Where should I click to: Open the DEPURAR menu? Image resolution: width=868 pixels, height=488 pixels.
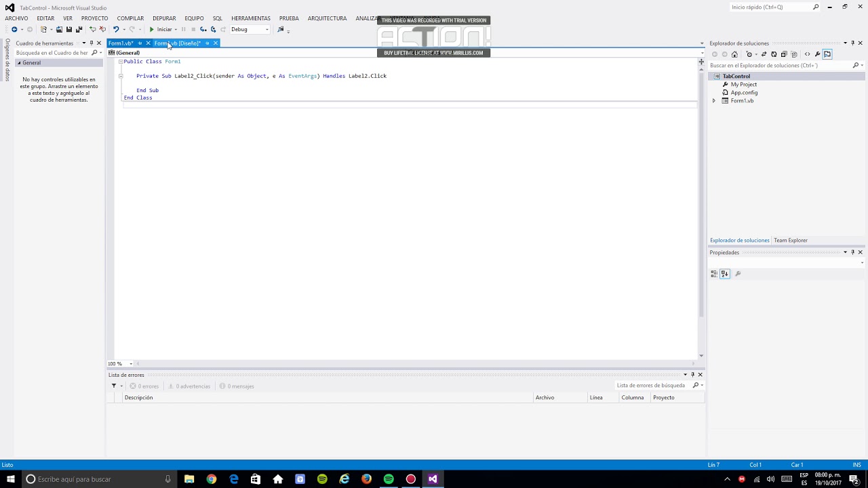(x=164, y=18)
